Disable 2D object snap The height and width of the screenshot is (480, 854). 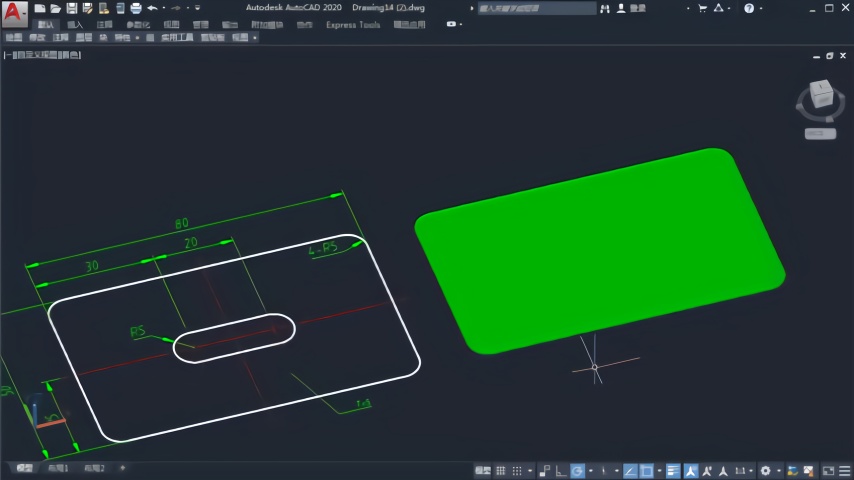(646, 471)
